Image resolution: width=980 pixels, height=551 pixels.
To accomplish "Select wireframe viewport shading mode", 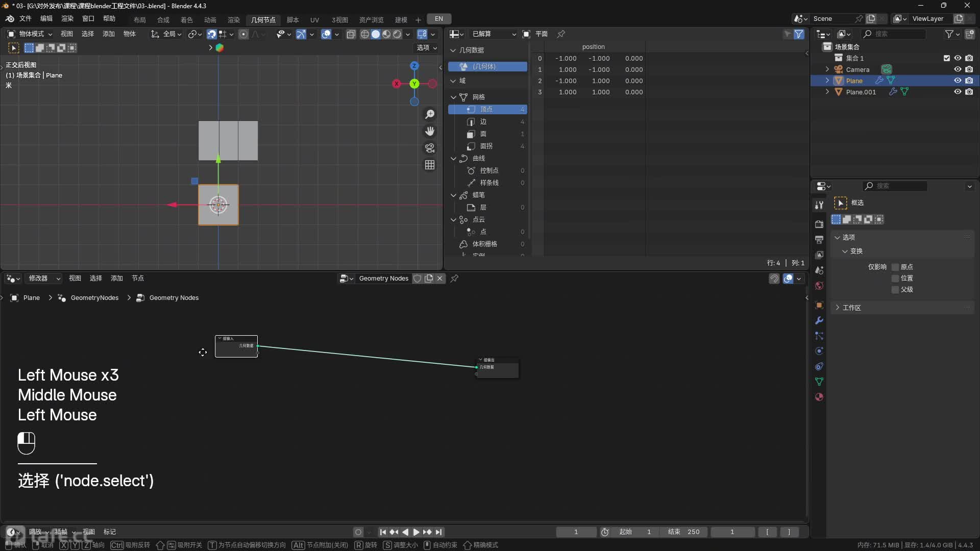I will [x=365, y=34].
